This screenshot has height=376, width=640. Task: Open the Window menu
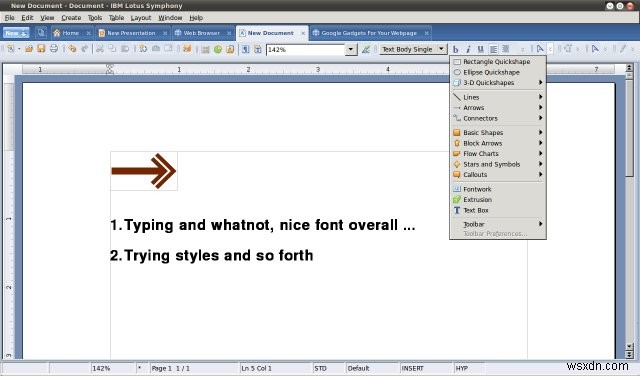point(170,18)
